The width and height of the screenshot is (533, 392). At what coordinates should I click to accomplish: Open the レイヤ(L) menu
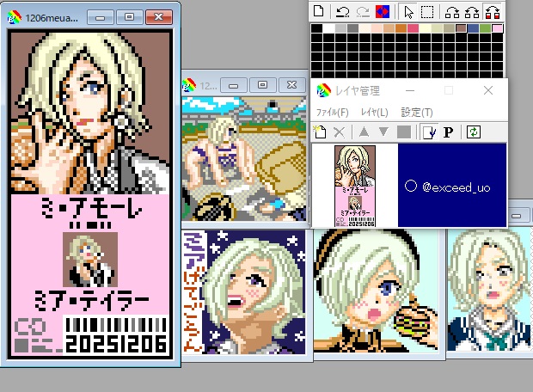tap(374, 113)
